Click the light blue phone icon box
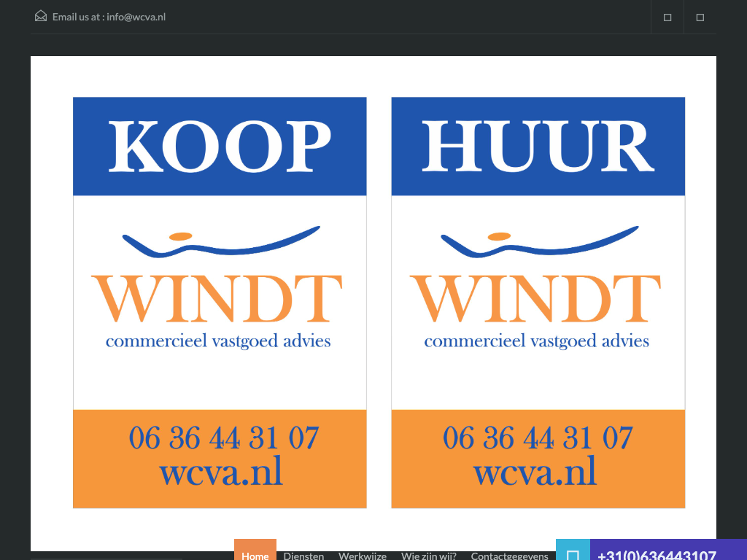 (573, 551)
